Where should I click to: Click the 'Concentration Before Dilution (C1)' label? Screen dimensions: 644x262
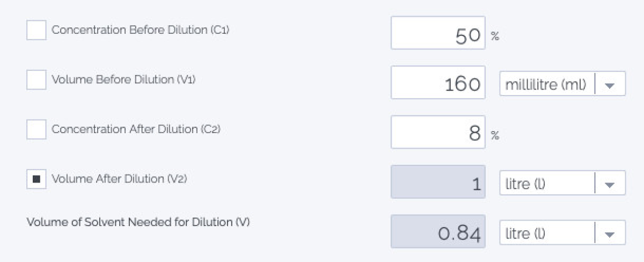pos(140,30)
